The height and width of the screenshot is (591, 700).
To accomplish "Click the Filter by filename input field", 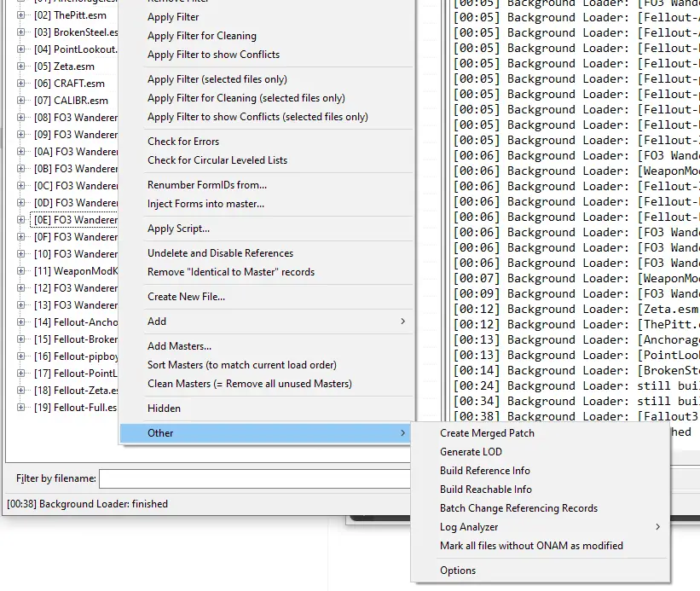I will pyautogui.click(x=255, y=478).
